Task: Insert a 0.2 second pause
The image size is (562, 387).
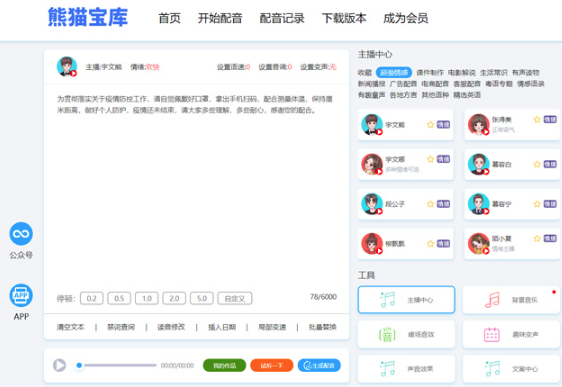Action: 92,298
